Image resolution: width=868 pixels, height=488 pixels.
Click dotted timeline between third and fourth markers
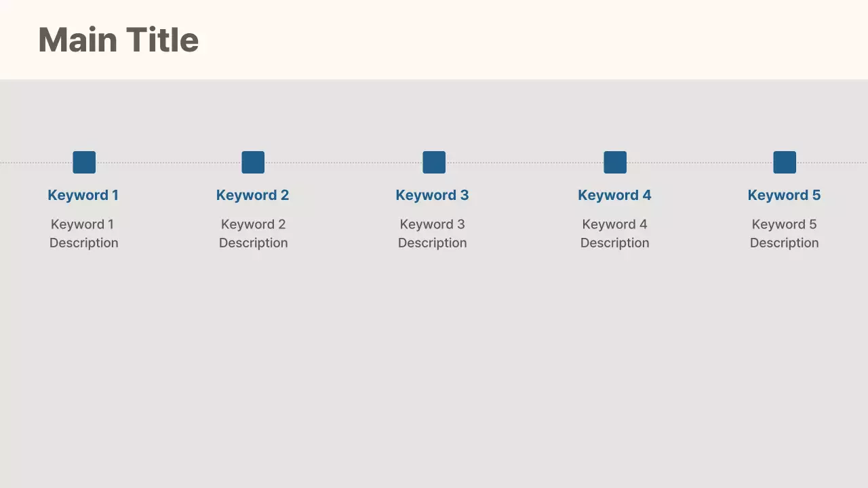click(524, 163)
